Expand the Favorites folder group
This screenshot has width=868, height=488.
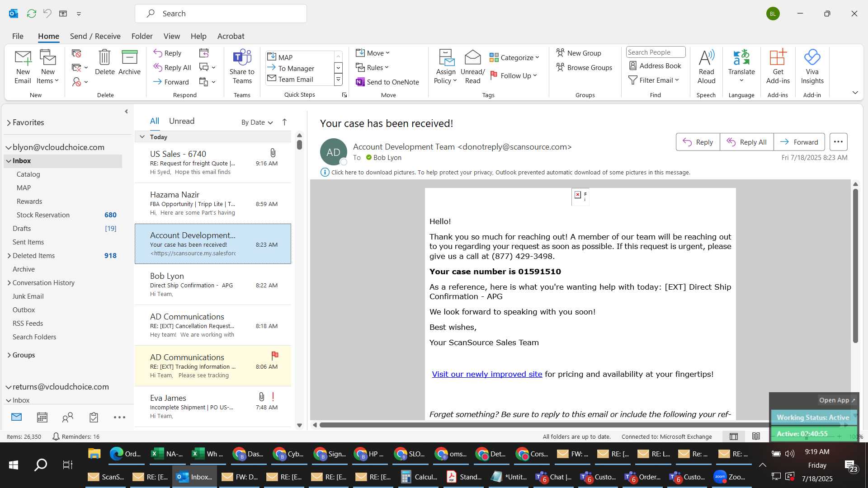pyautogui.click(x=9, y=122)
